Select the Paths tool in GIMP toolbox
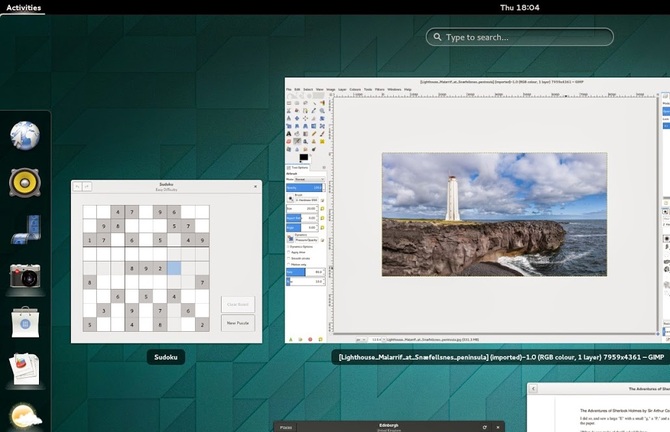This screenshot has width=670, height=432. point(306,111)
